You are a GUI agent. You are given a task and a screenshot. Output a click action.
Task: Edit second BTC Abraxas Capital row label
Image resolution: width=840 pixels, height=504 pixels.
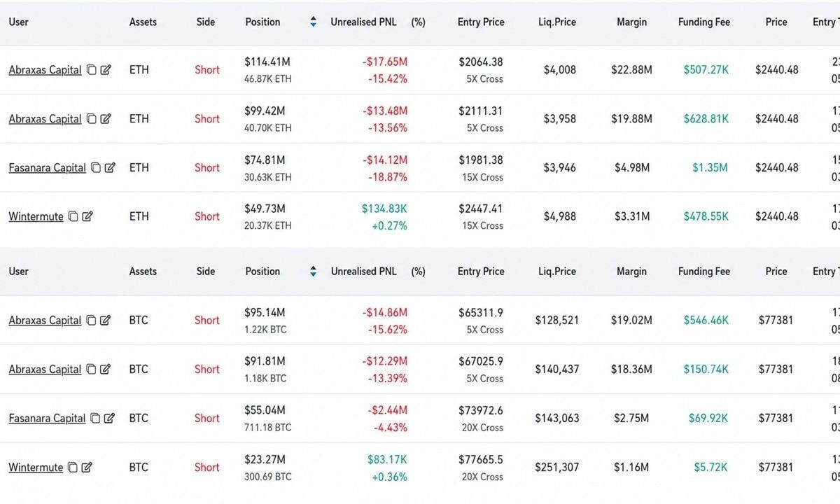coord(106,370)
